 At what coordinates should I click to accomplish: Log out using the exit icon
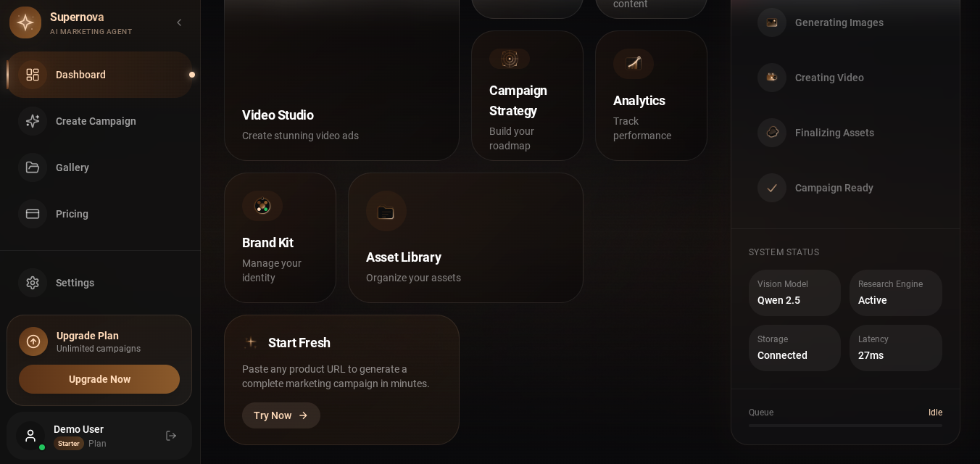click(171, 436)
